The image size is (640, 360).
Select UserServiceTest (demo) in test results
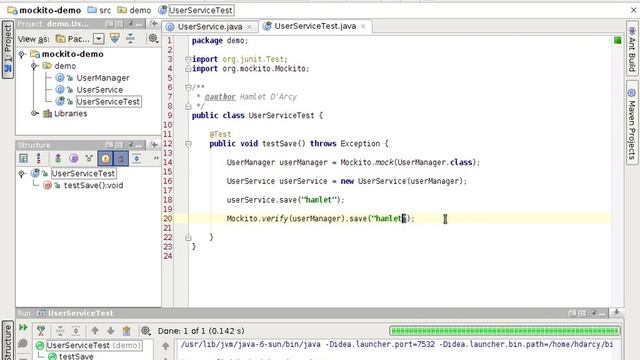[93, 345]
